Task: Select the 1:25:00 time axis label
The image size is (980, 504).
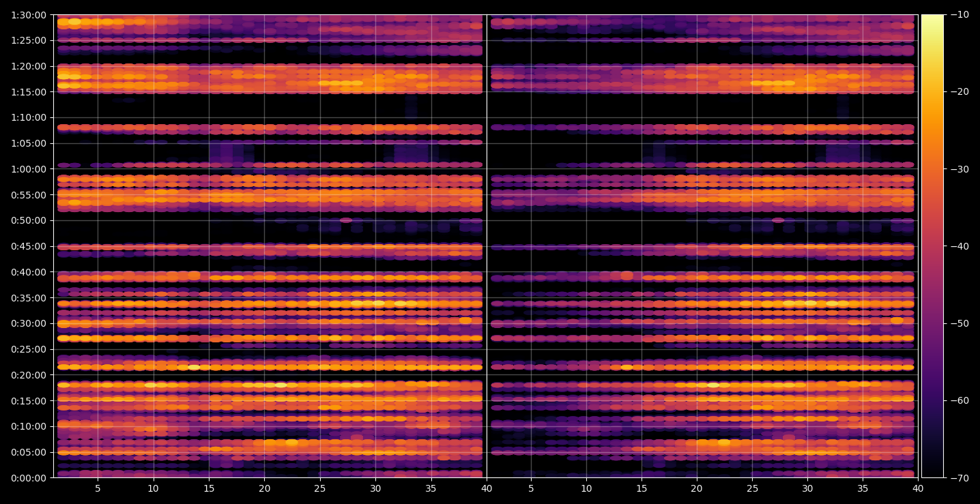Action: pyautogui.click(x=29, y=40)
